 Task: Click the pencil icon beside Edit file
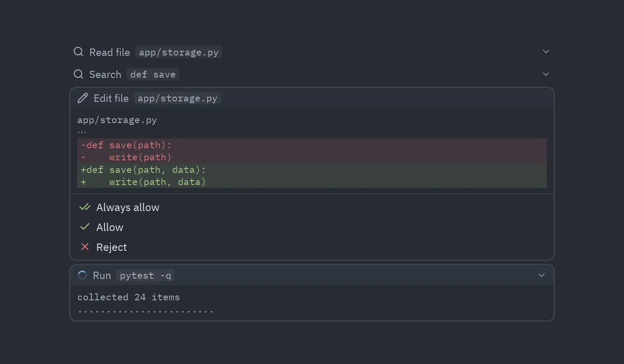pyautogui.click(x=83, y=98)
